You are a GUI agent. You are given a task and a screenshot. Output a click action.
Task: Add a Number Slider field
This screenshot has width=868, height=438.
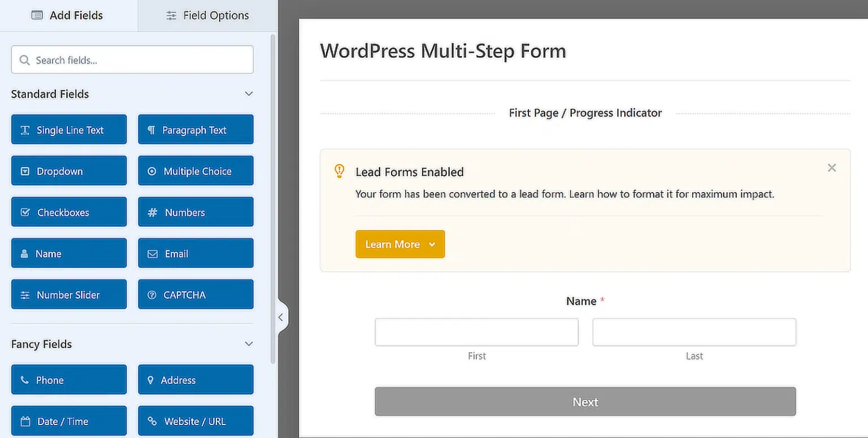[68, 294]
